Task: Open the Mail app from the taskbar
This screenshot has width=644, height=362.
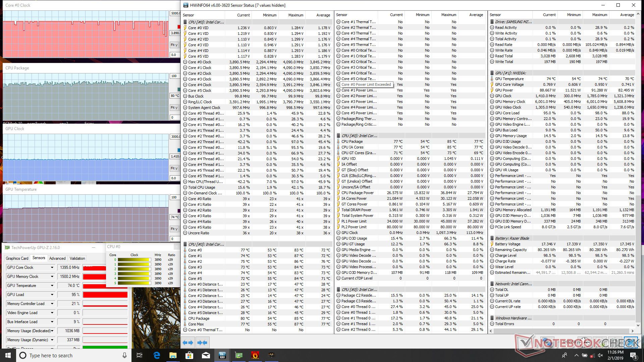Action: click(x=206, y=355)
